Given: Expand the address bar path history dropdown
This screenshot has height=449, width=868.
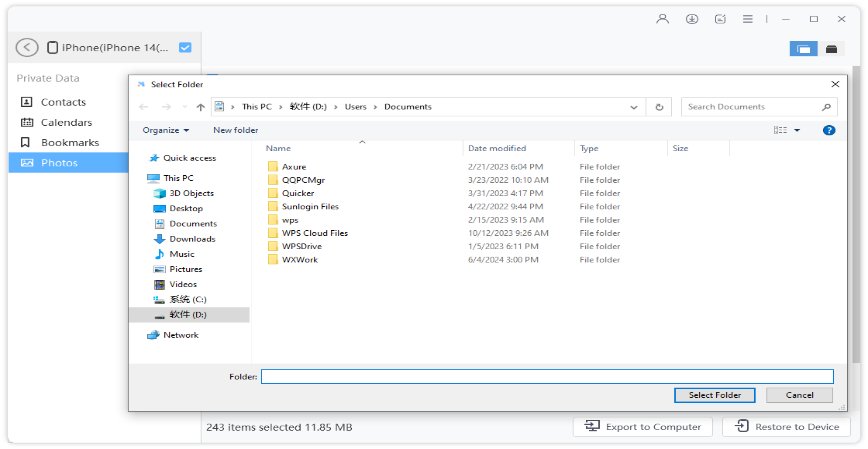Looking at the screenshot, I should click(635, 107).
